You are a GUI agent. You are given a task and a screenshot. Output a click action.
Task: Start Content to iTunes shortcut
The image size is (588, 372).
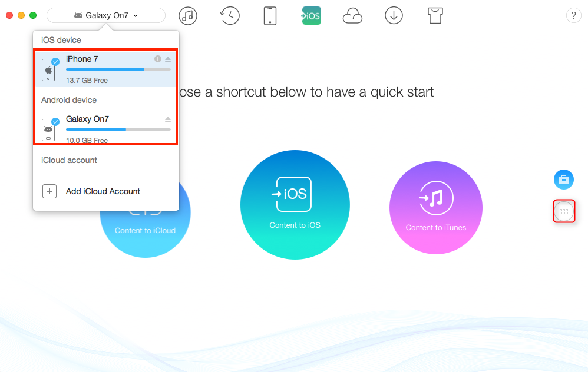[x=436, y=208]
